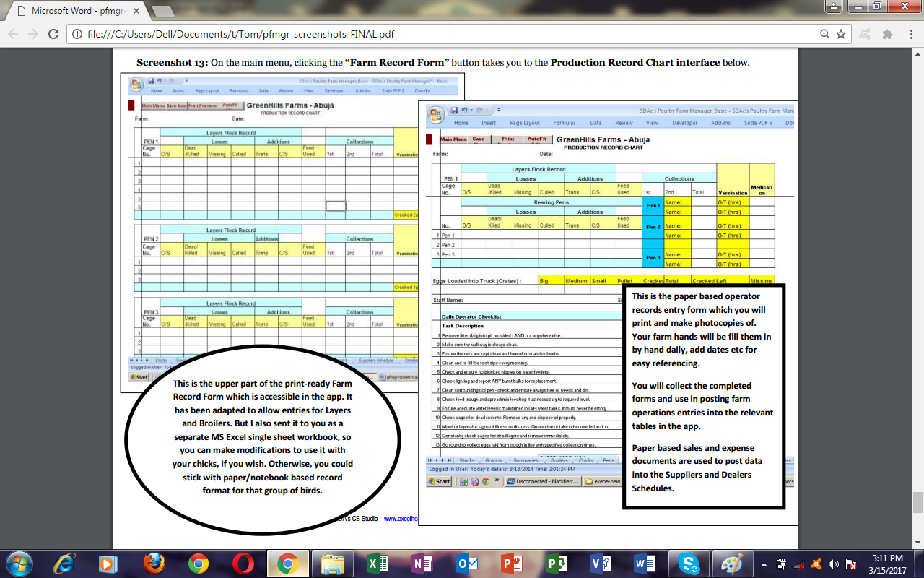
Task: Launch Firefox from the taskbar
Action: 154,564
